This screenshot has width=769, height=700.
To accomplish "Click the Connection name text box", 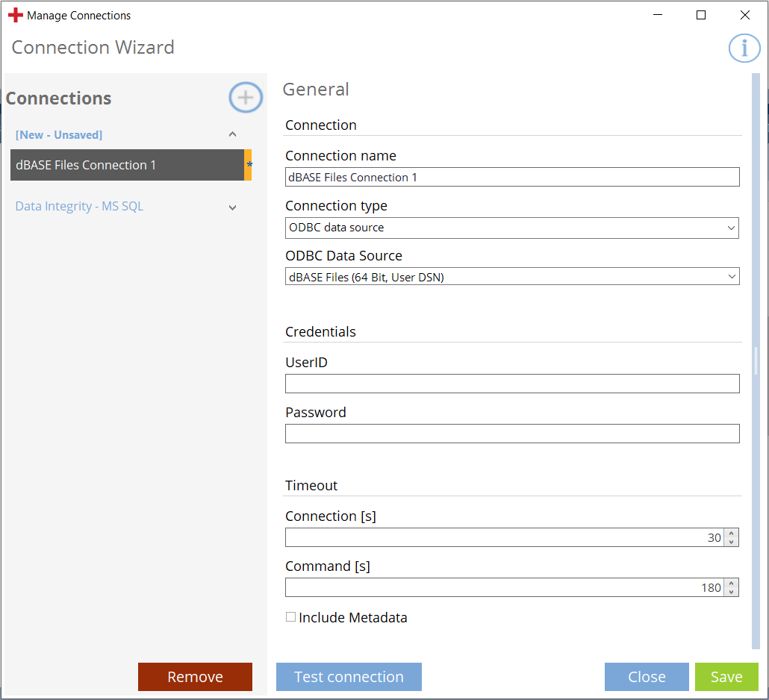I will (511, 177).
